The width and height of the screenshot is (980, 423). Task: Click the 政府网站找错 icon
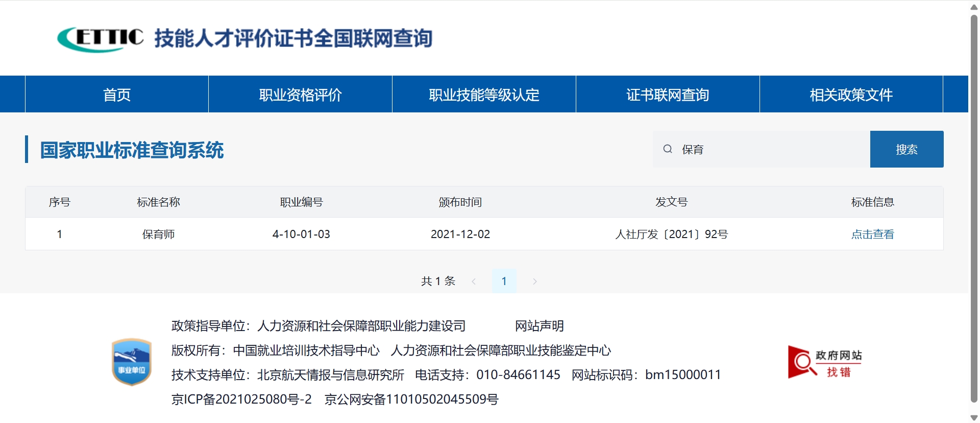(x=824, y=362)
